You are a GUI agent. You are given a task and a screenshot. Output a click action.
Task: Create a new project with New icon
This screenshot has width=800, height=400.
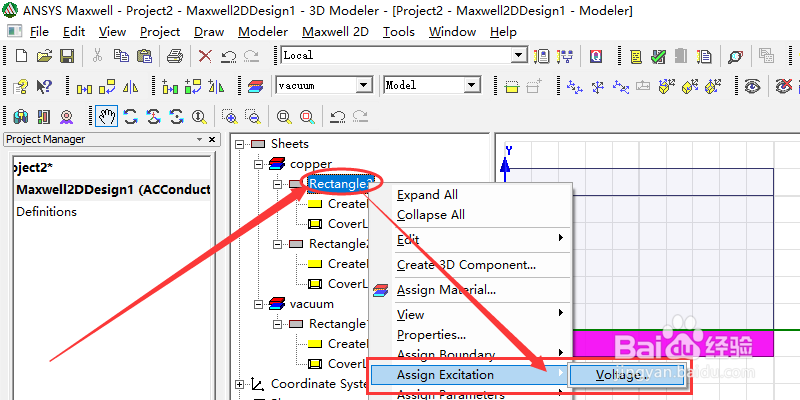click(21, 56)
